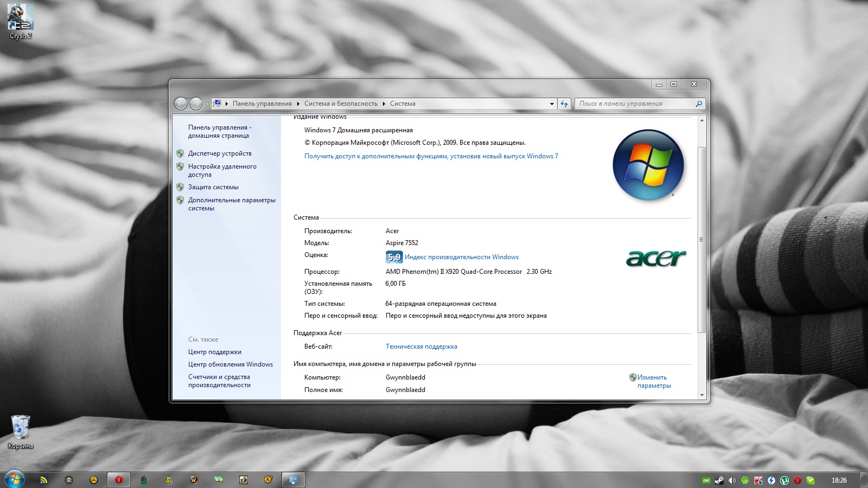Open the volume speaker tray icon
This screenshot has width=868, height=488.
click(732, 480)
